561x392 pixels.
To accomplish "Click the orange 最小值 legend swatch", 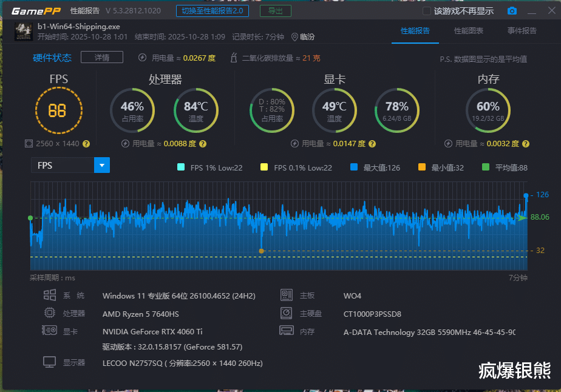I will coord(422,167).
